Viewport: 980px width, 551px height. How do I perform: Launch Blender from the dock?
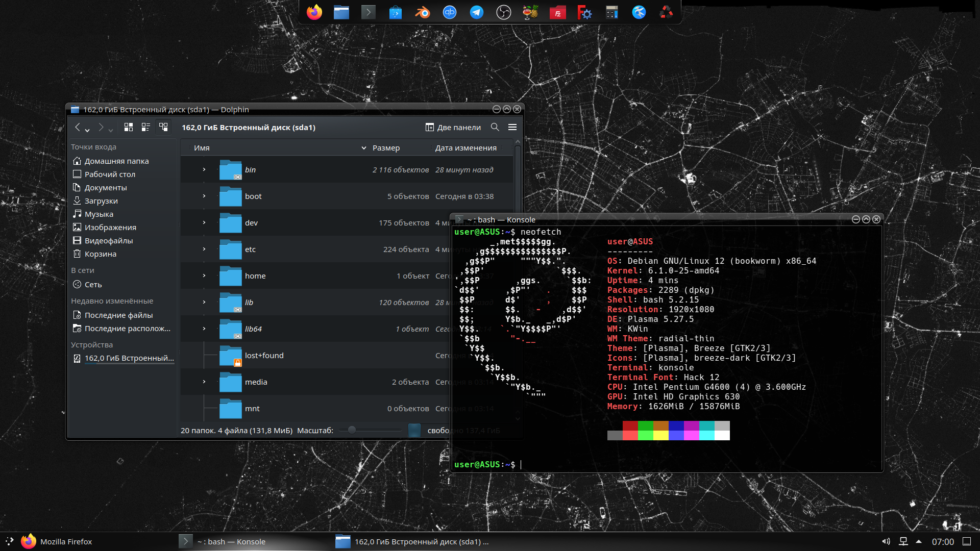[423, 12]
